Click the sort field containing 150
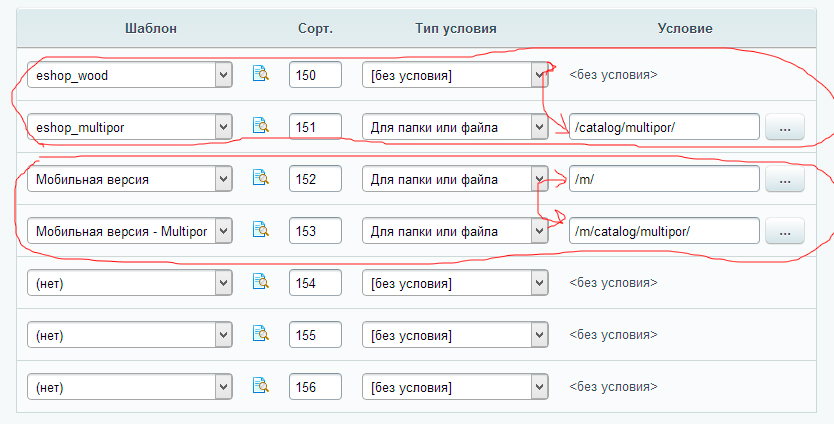834x424 pixels. (315, 74)
